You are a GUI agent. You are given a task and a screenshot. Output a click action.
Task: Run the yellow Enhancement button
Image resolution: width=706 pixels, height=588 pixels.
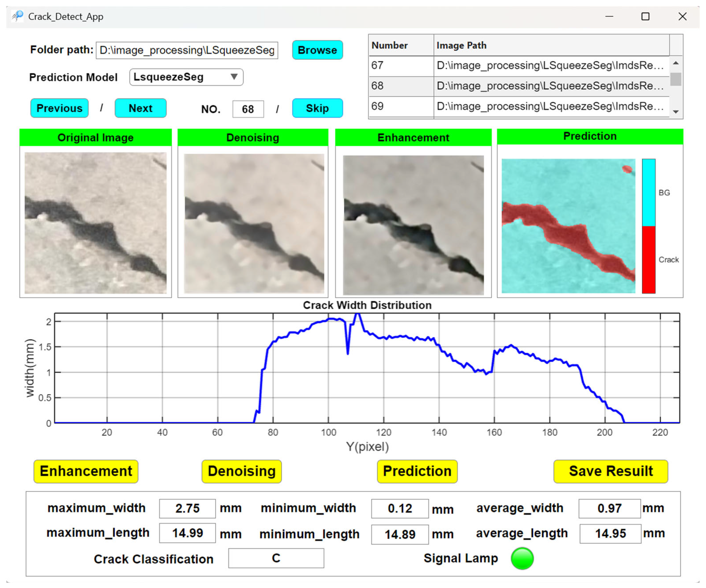click(86, 471)
